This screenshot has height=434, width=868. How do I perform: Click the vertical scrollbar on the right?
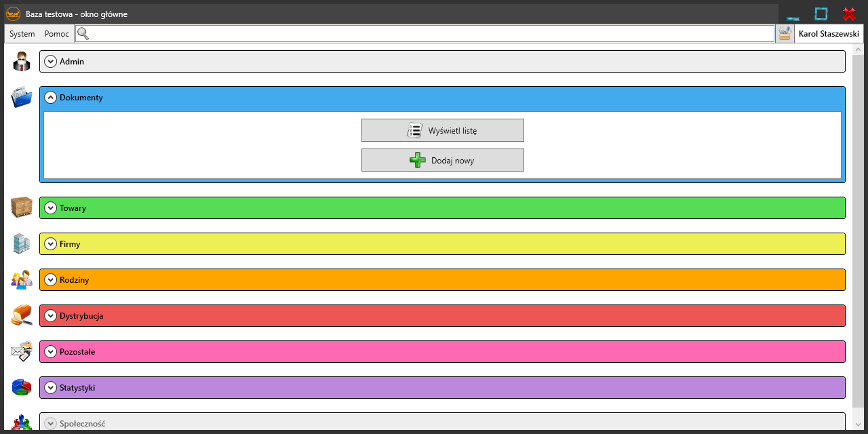(858, 237)
